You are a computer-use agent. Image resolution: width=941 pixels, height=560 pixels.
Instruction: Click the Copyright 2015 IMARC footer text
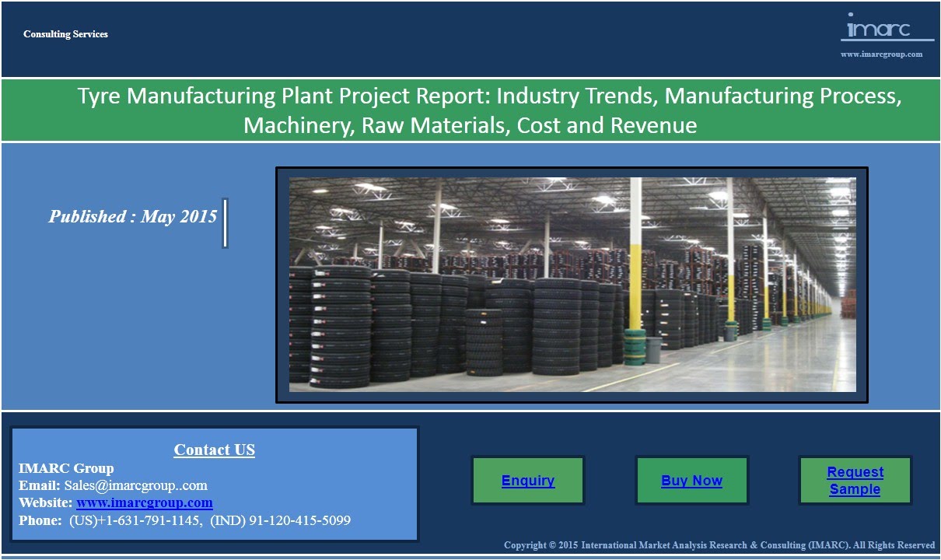tap(719, 545)
